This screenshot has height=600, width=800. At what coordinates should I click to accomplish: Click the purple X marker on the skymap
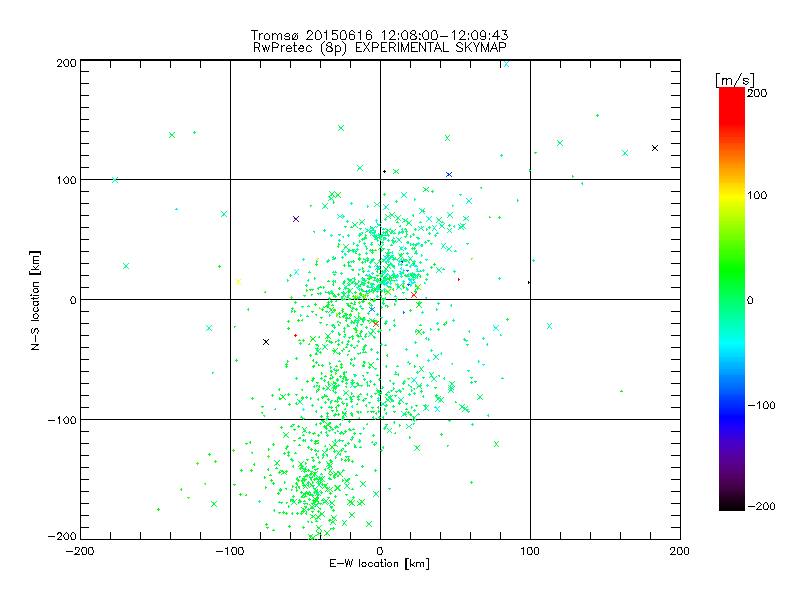coord(296,219)
